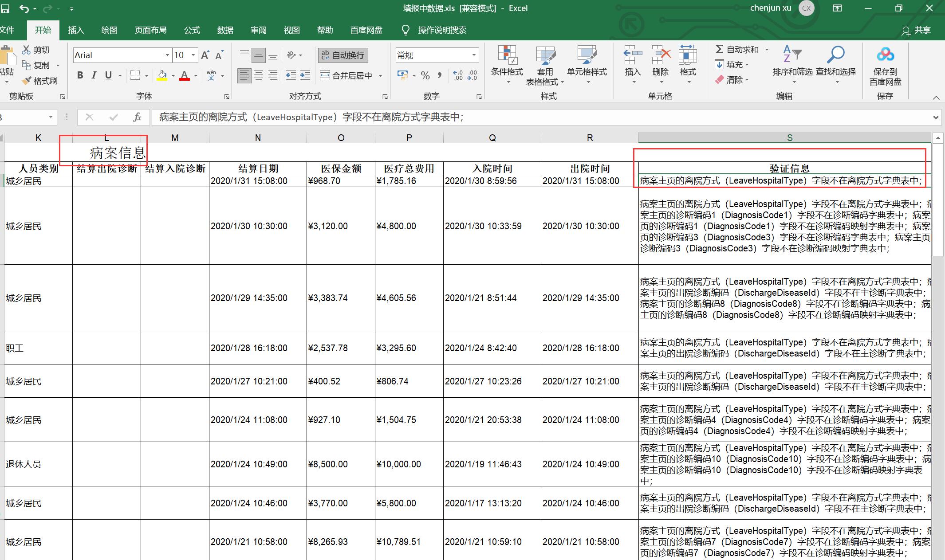Click the Increase Font Size icon
This screenshot has height=560, width=945.
click(205, 55)
